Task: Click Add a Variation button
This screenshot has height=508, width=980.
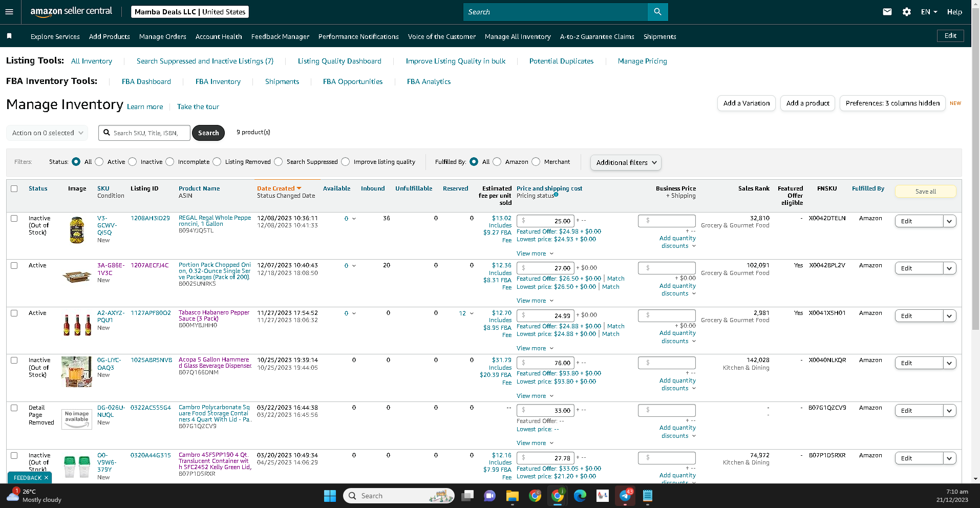Action: (747, 103)
